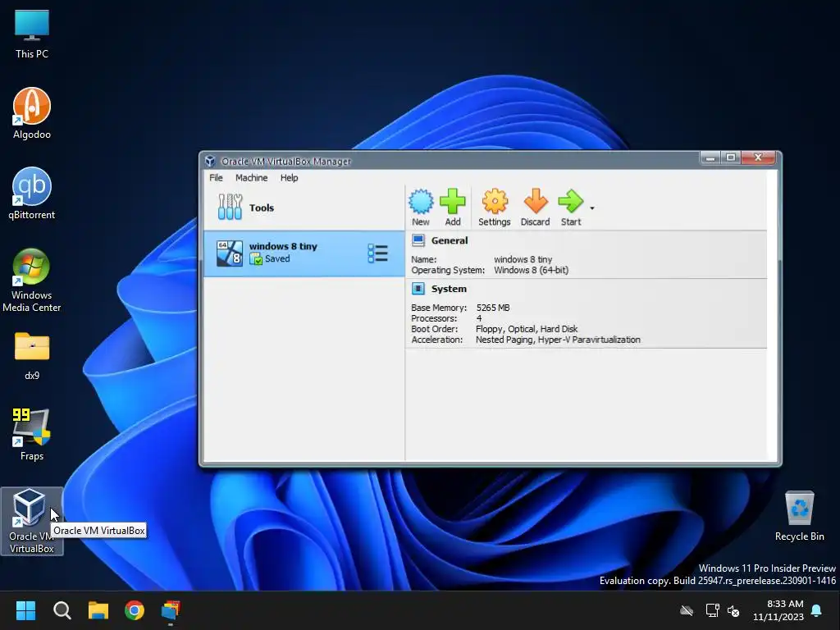Screen dimensions: 840x630
Task: Click the VirtualBox title bar cube icon
Action: click(210, 162)
